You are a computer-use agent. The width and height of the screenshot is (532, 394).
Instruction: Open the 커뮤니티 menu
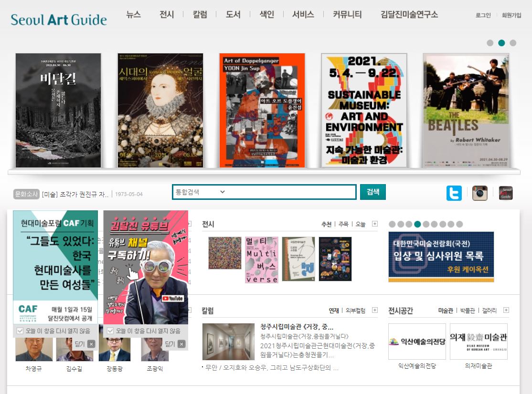tap(347, 14)
